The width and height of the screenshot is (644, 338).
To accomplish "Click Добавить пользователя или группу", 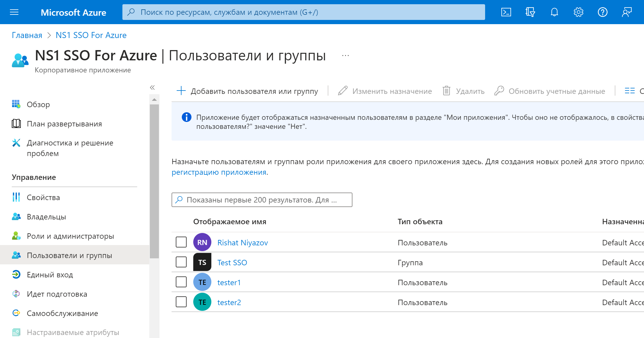I will click(247, 91).
